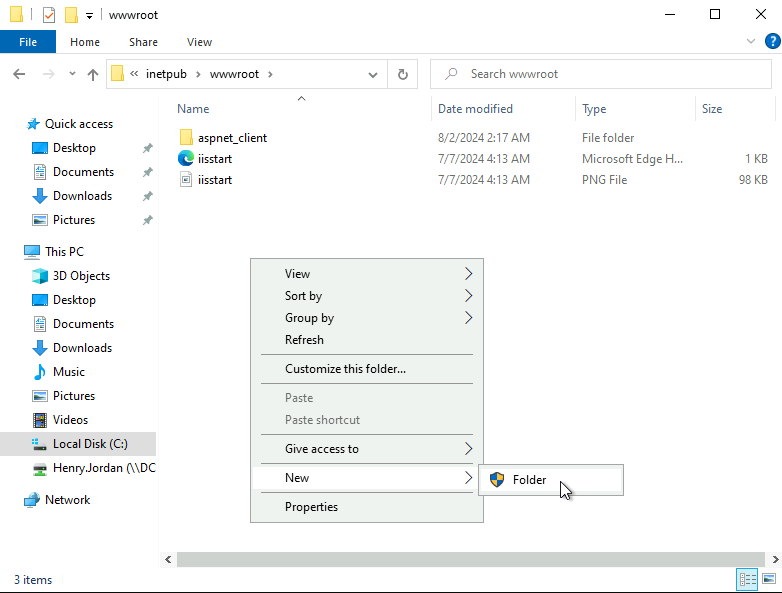The image size is (782, 593).
Task: Click the blue Help icon
Action: (773, 41)
